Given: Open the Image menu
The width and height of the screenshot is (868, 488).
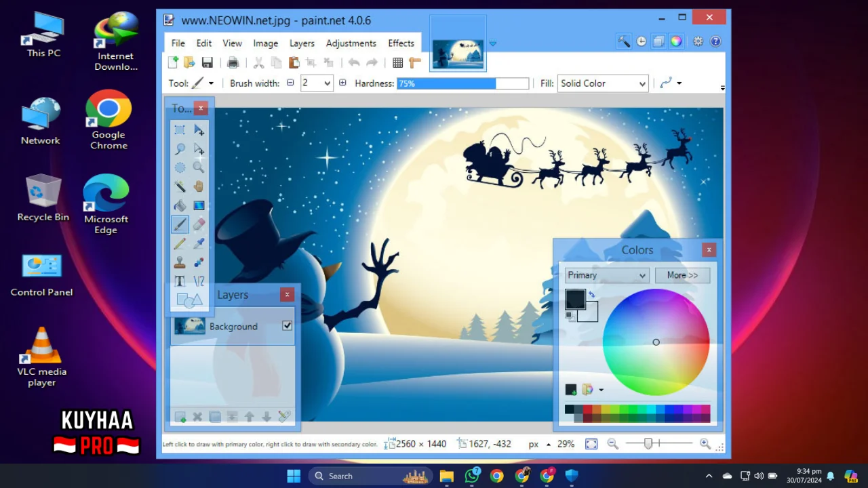Looking at the screenshot, I should (x=266, y=43).
